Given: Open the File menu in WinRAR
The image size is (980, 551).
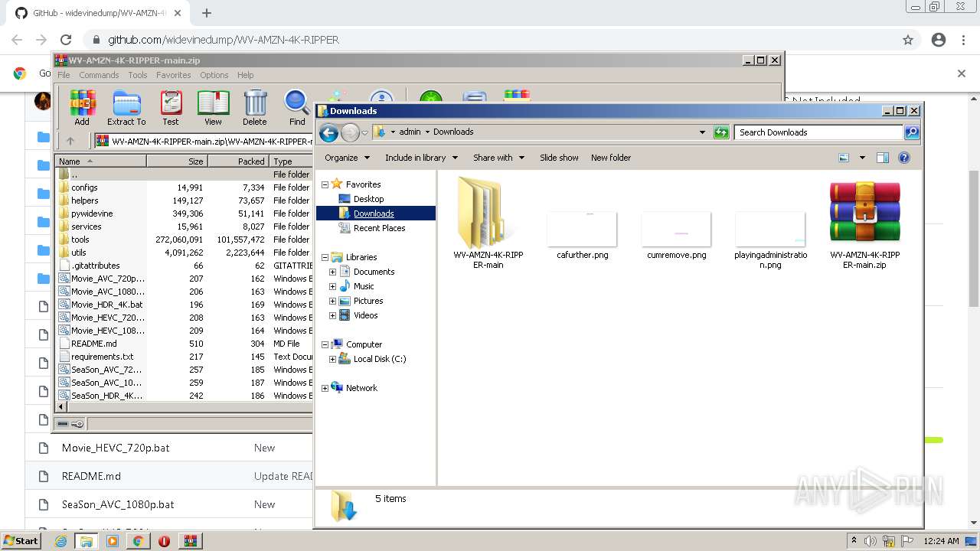Looking at the screenshot, I should click(64, 75).
